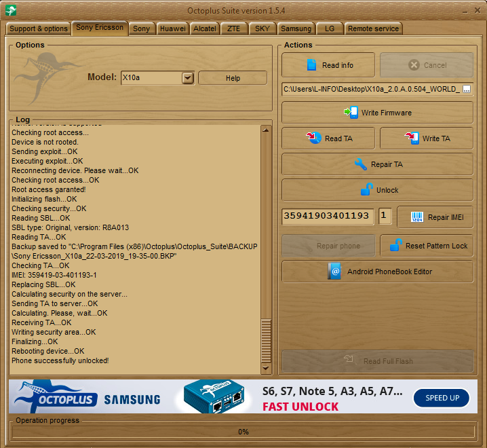Switch to the Support & options tab
This screenshot has height=448, width=487.
click(x=38, y=29)
